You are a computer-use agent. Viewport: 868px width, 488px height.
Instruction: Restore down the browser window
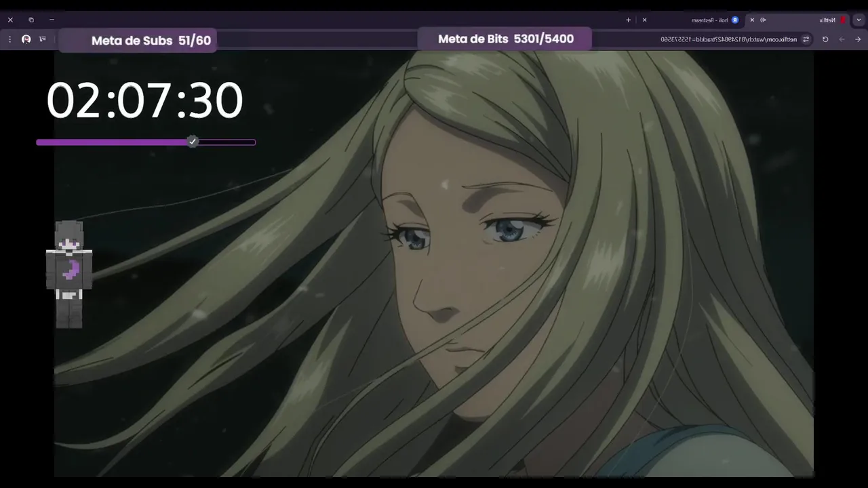[31, 20]
